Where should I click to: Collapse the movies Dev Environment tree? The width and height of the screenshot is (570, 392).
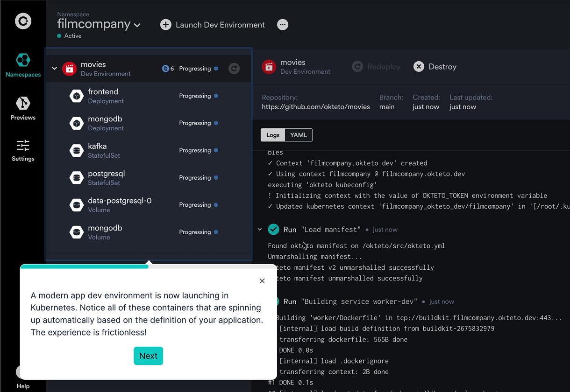point(54,69)
